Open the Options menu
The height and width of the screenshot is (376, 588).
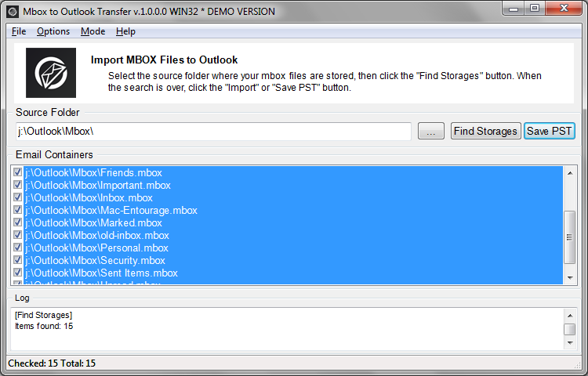tap(53, 31)
